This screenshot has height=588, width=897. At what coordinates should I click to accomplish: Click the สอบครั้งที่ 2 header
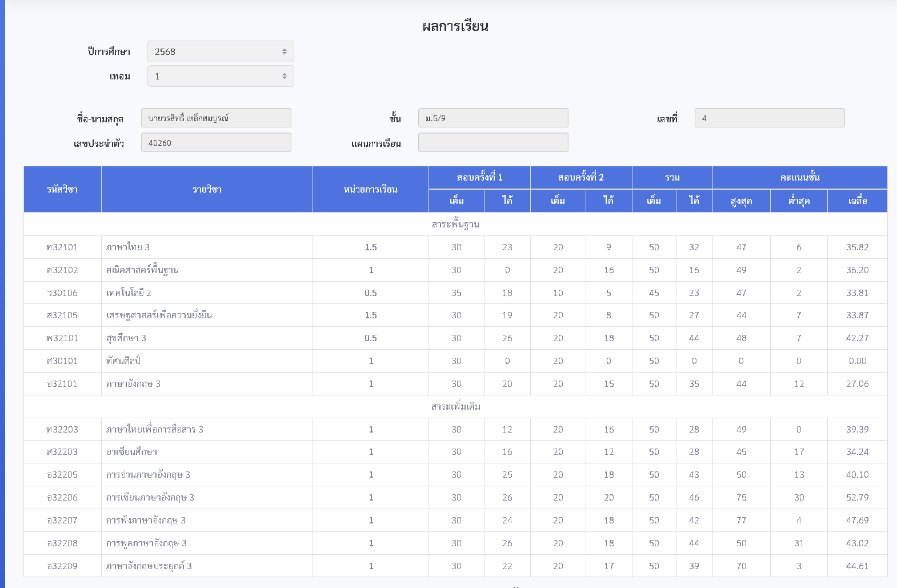(x=580, y=178)
